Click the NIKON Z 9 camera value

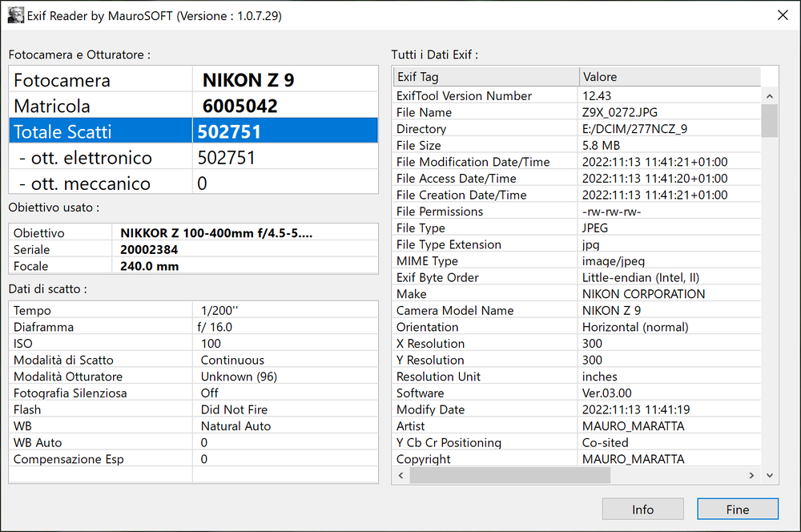coord(248,80)
